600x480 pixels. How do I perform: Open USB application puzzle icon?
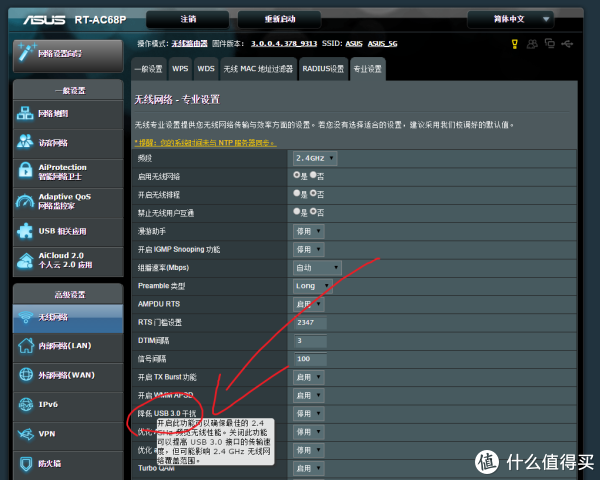coord(25,231)
